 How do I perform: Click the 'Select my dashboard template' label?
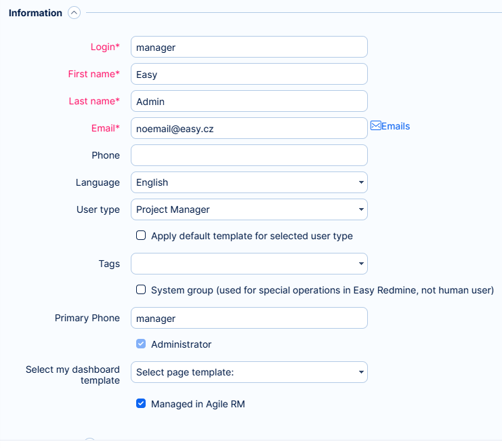(72, 375)
